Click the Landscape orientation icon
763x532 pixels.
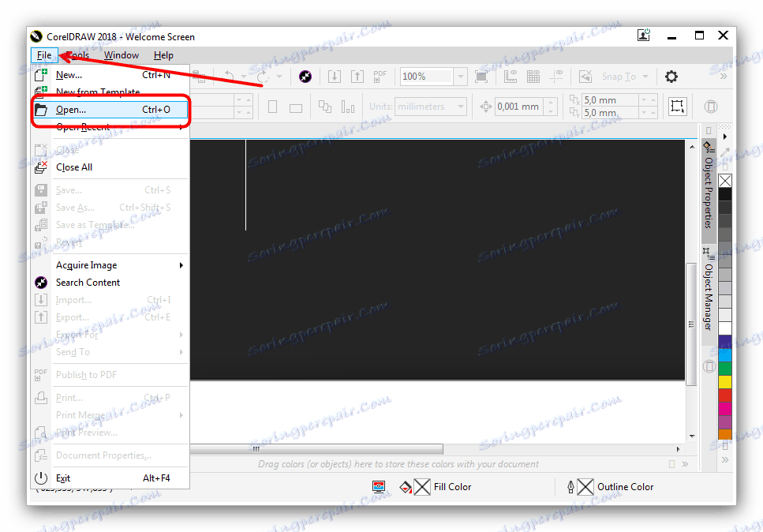(296, 108)
